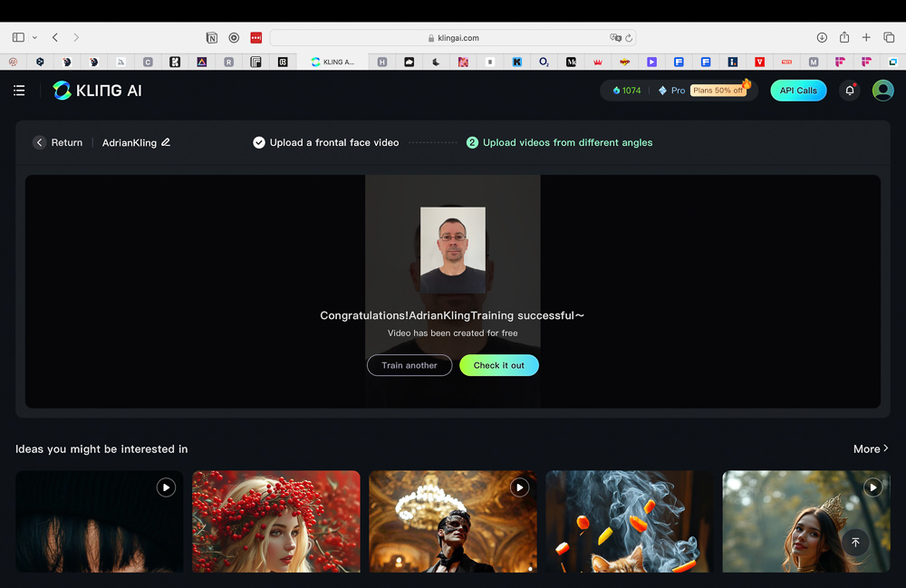906x588 pixels.
Task: Switch to the red crown favicon tab
Action: click(598, 62)
